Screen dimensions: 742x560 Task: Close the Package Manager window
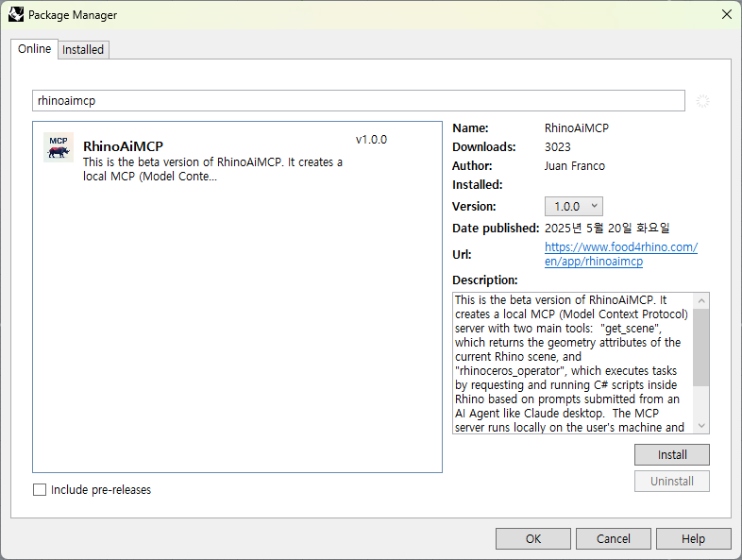tap(727, 14)
